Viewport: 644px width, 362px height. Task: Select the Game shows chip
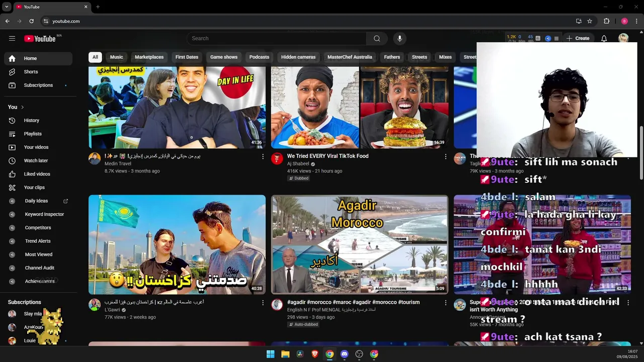point(224,57)
